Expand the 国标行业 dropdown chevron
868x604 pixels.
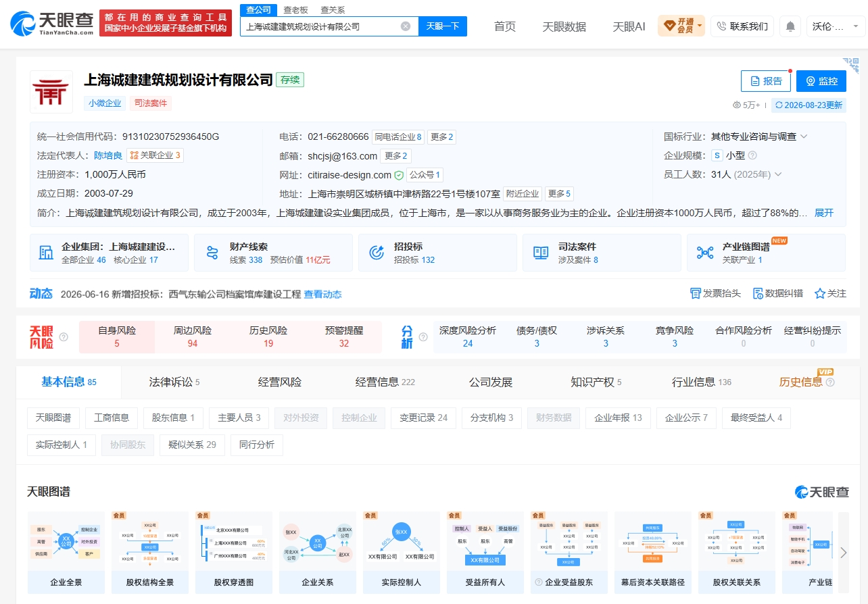click(x=804, y=136)
